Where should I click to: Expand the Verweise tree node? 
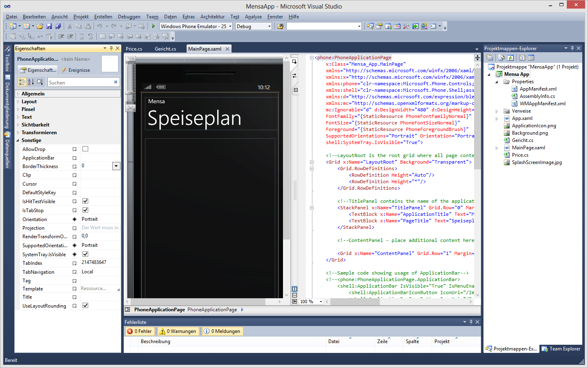point(497,111)
